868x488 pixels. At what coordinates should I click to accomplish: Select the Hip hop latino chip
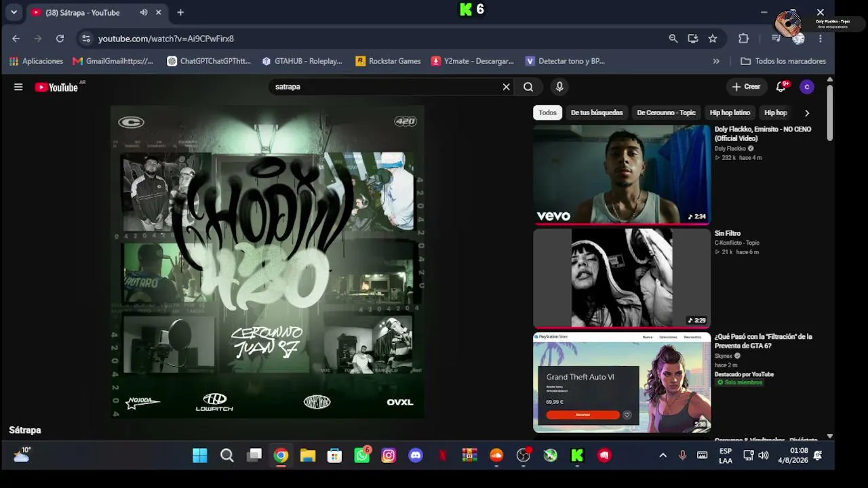click(x=730, y=113)
